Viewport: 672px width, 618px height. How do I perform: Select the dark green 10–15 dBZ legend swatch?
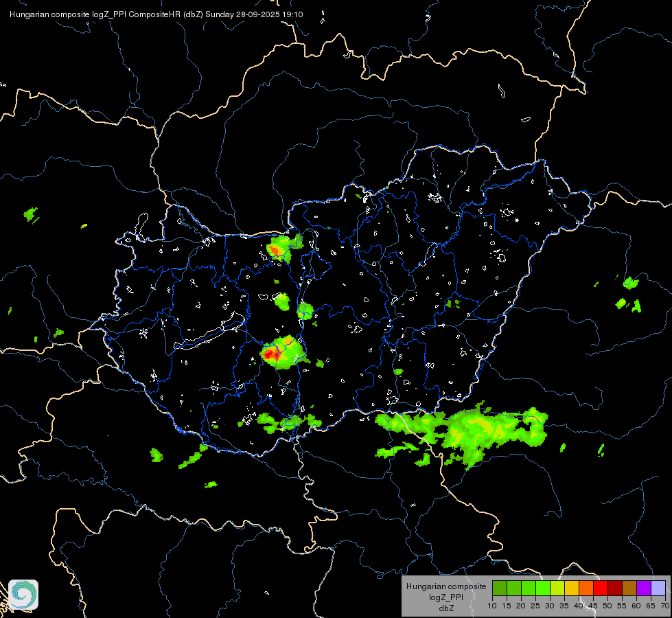tap(500, 588)
